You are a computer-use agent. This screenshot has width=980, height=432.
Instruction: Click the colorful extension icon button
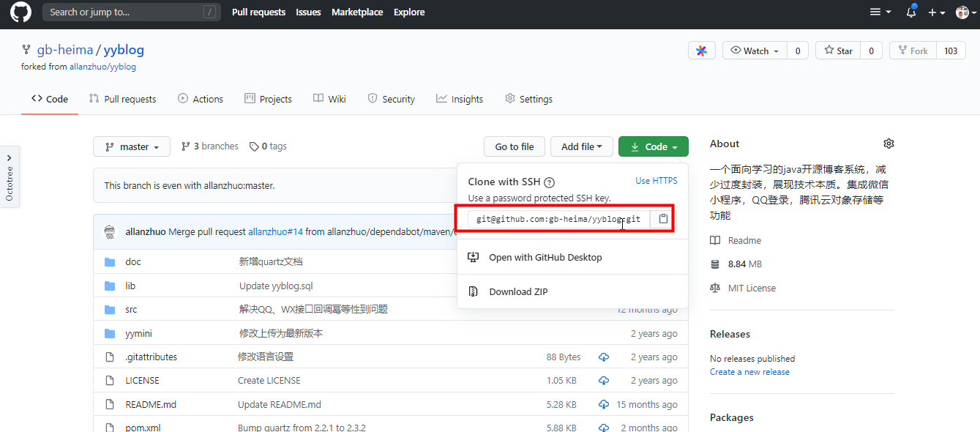[x=701, y=51]
